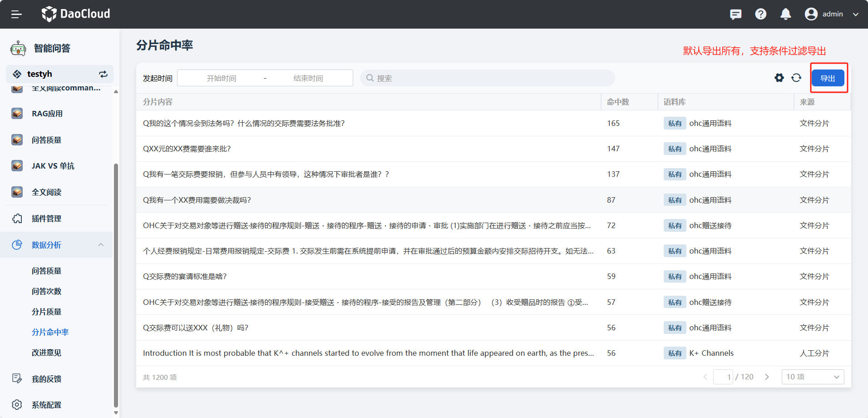The image size is (868, 418).
Task: Click the 导出 export button
Action: point(828,78)
